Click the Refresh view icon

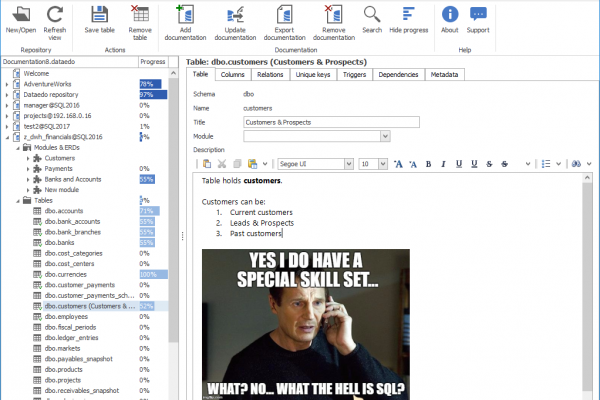55,15
